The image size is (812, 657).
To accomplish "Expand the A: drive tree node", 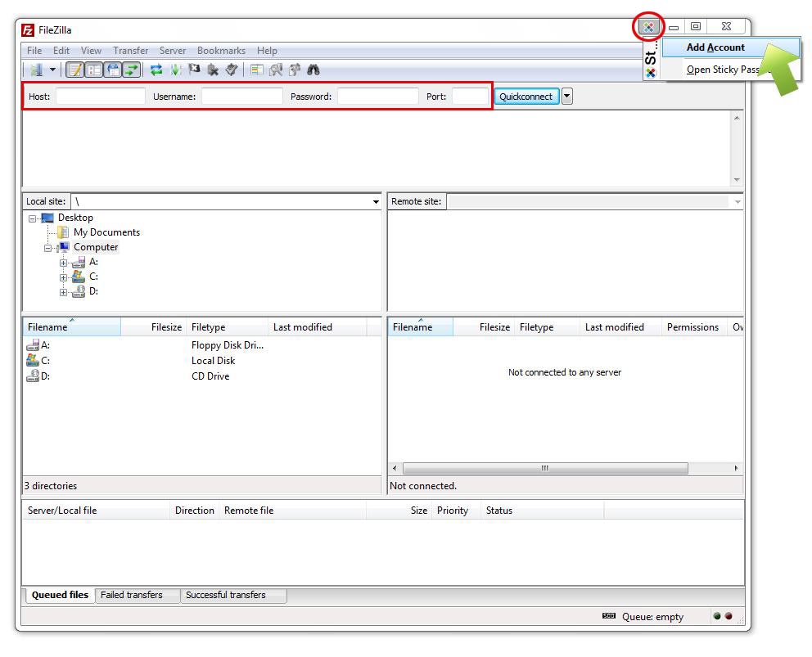I will click(63, 263).
